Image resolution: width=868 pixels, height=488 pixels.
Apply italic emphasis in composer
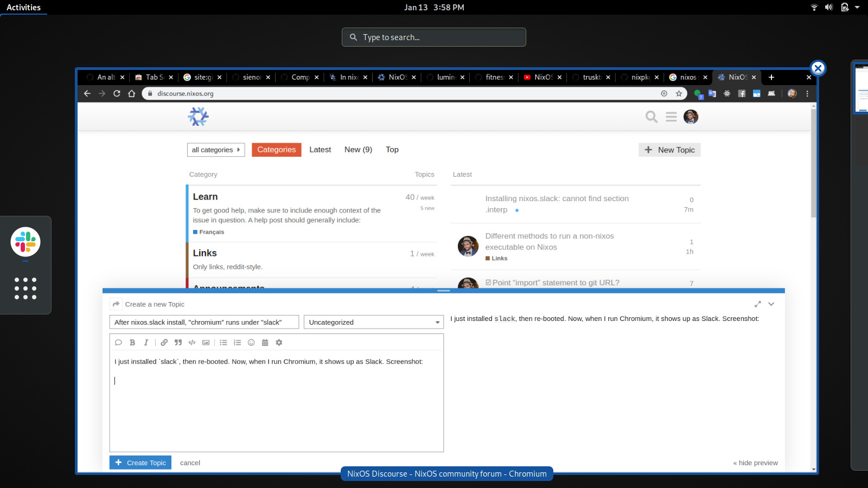pyautogui.click(x=146, y=343)
